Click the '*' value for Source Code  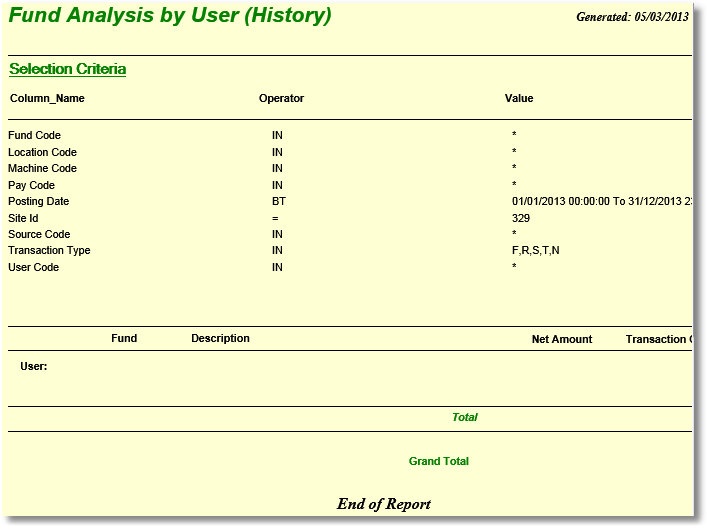click(x=514, y=233)
